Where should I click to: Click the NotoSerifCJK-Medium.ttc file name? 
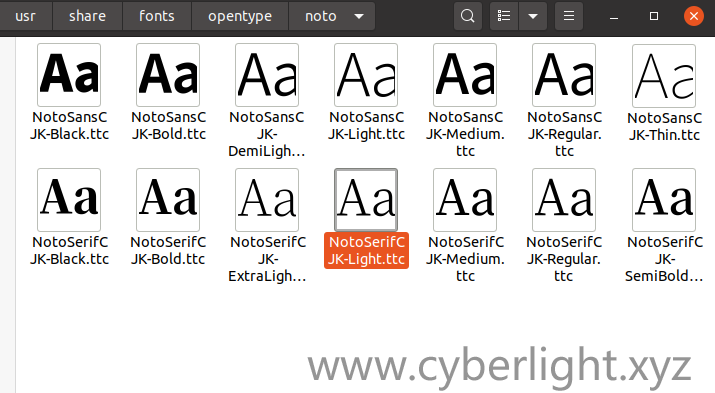point(465,259)
